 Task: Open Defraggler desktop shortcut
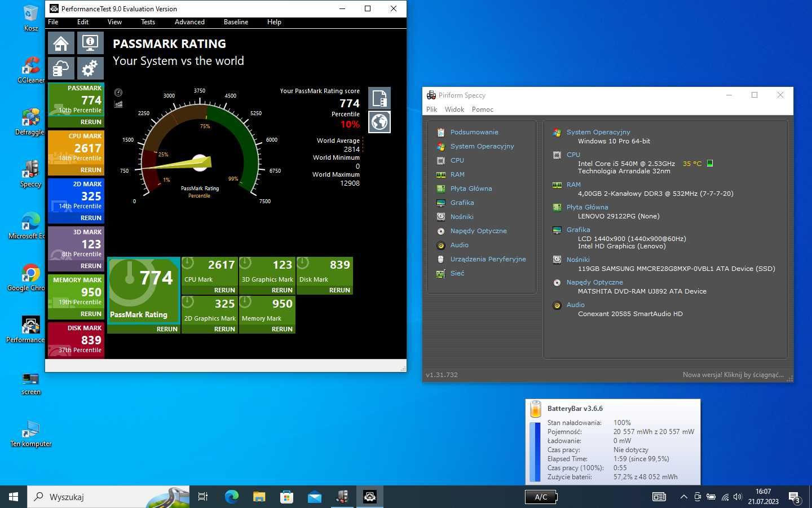[30, 122]
